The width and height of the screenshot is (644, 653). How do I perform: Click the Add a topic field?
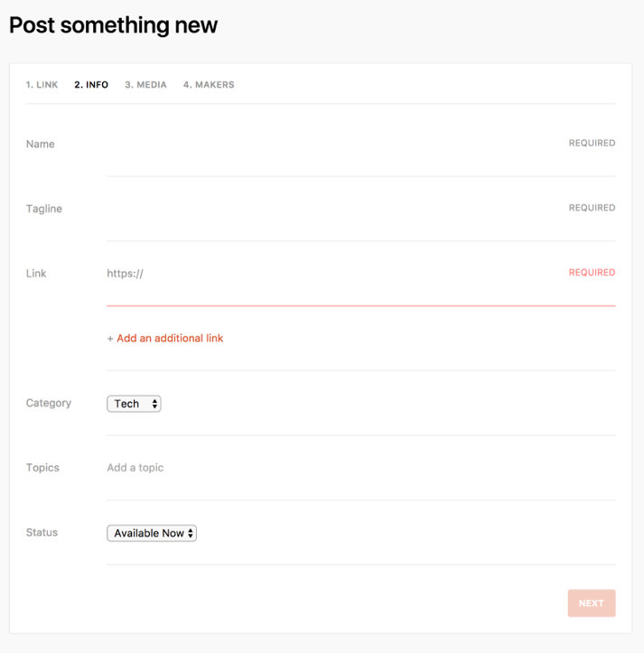tap(361, 468)
